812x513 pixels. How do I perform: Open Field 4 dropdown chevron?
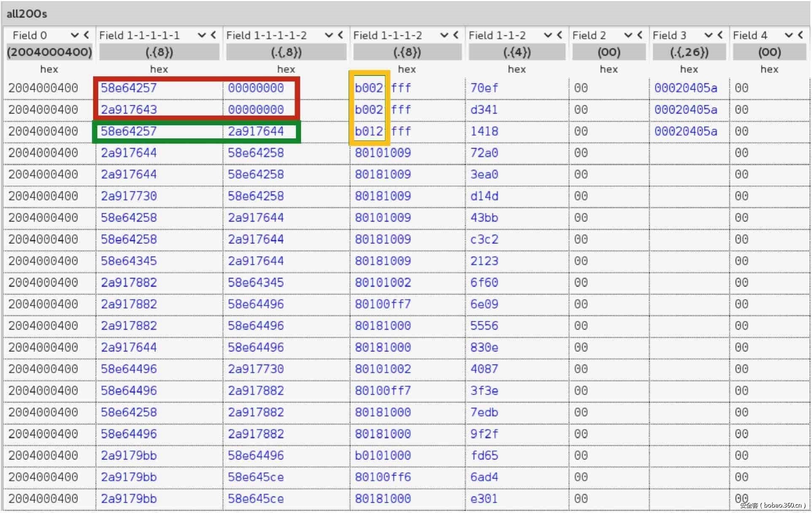click(x=789, y=35)
